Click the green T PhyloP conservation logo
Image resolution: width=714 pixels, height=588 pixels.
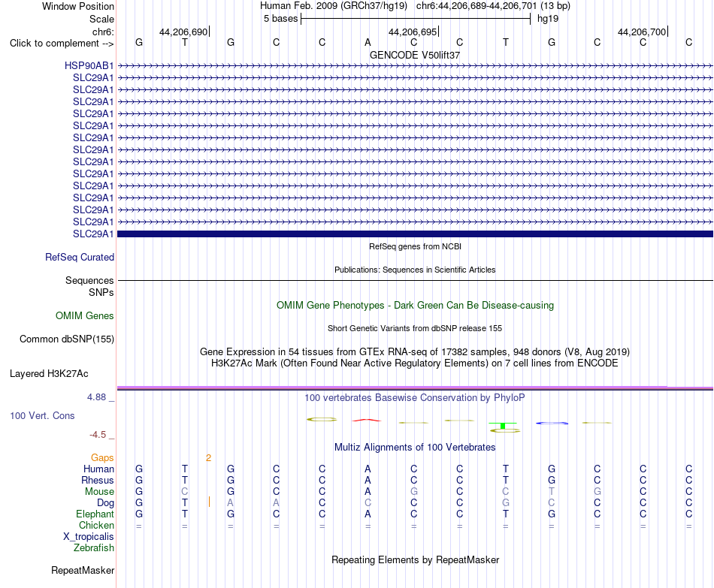tap(503, 426)
